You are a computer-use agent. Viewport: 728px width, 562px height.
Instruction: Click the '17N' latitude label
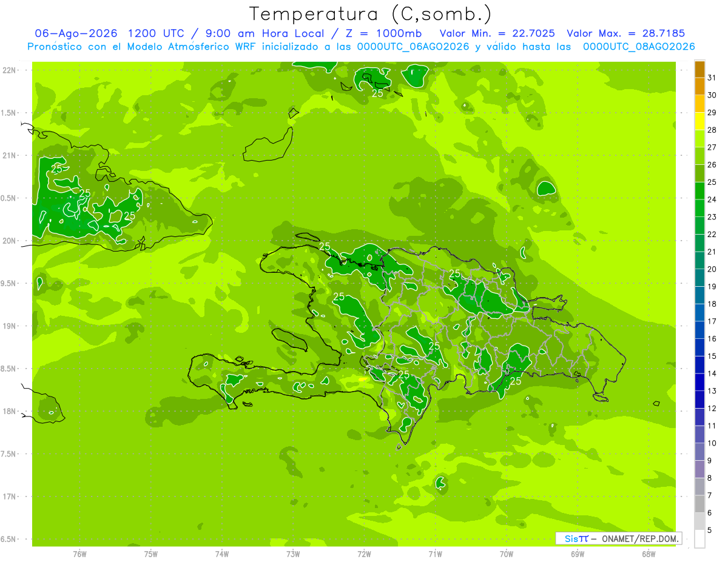[9, 497]
